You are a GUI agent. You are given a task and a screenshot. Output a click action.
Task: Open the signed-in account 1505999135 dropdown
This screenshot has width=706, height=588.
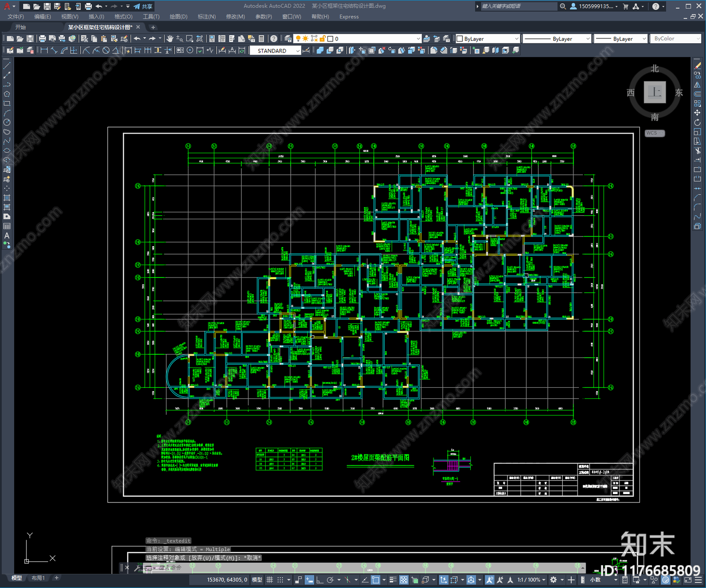(594, 6)
